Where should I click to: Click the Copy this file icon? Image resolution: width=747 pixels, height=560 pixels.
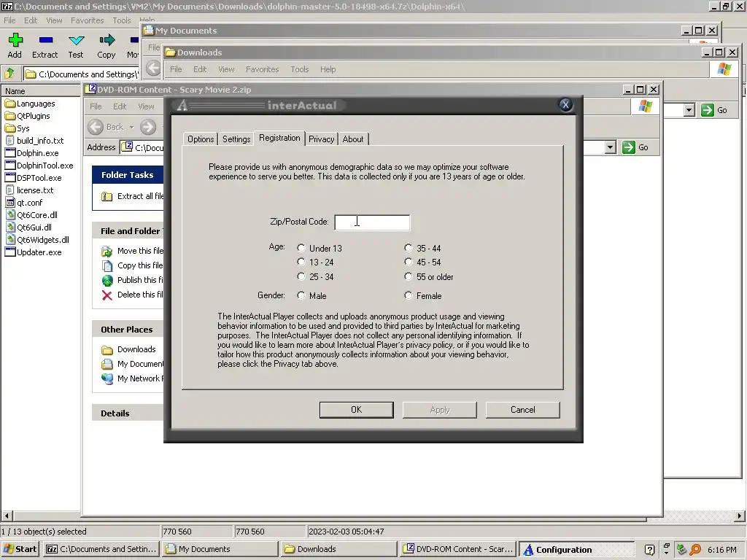tap(107, 265)
